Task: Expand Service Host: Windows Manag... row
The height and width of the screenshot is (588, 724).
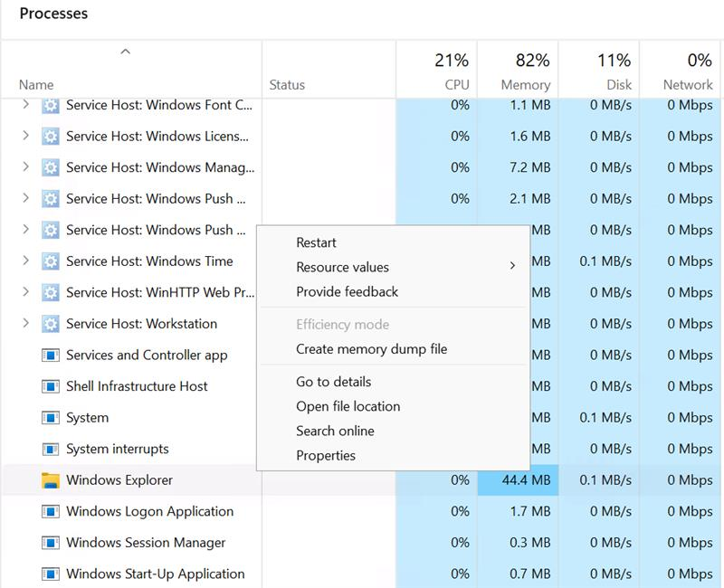Action: coord(26,166)
